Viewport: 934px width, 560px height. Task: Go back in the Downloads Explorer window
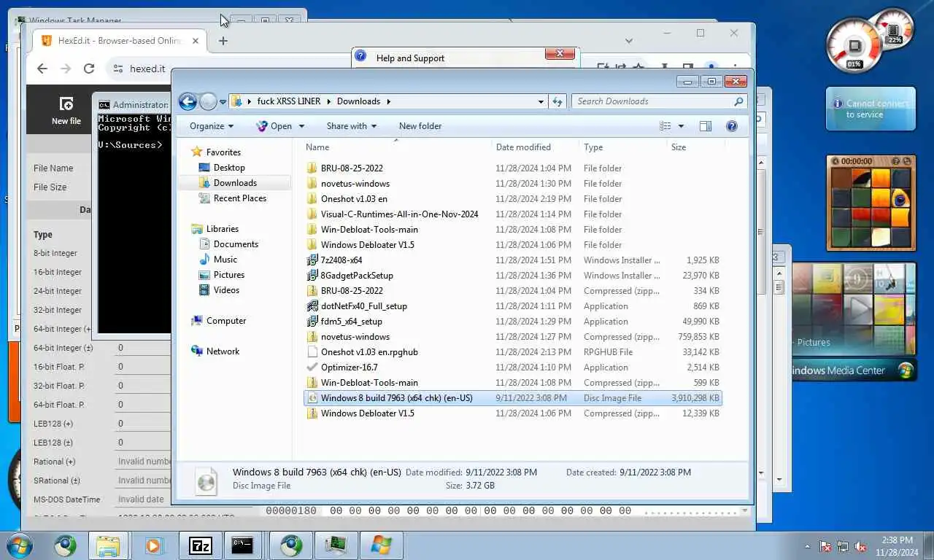click(188, 101)
